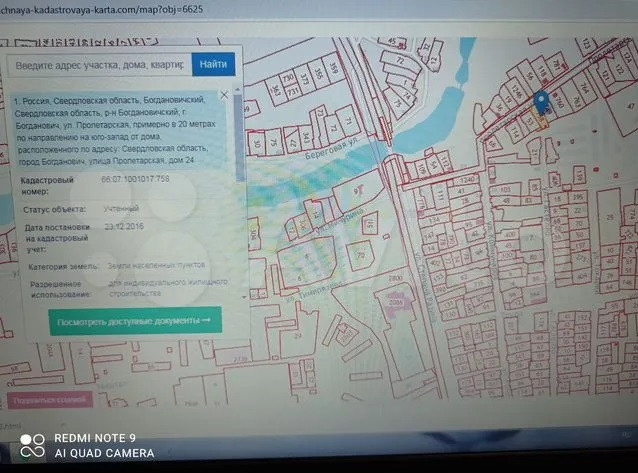Click registration date 23.12.2016
Viewport: 638px width, 473px height.
coord(125,226)
